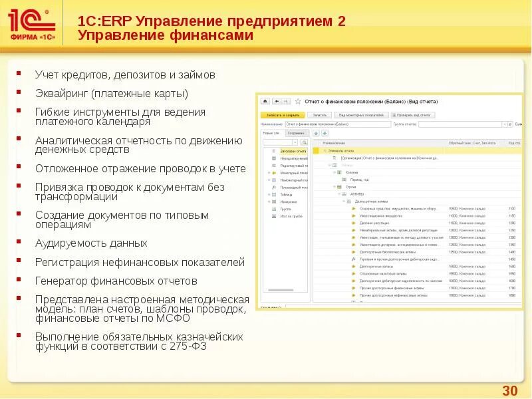Image resolution: width=532 pixels, height=399 pixels.
Task: Click the 1C firm logo
Action: pyautogui.click(x=31, y=25)
